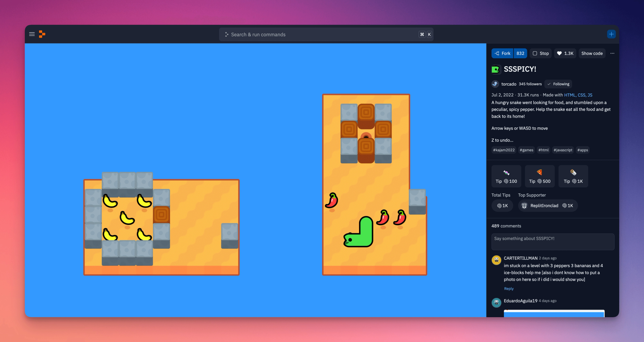Open the three-dots more options menu
This screenshot has width=644, height=342.
(x=612, y=53)
